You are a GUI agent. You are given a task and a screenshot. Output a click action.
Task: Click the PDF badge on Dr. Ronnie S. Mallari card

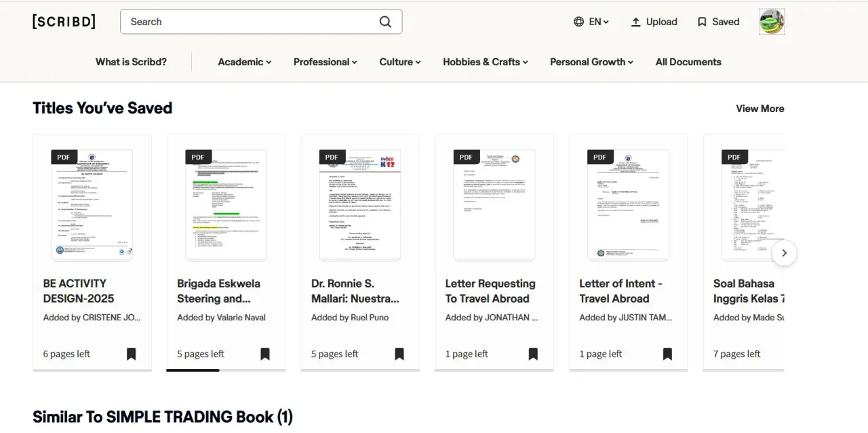[332, 157]
